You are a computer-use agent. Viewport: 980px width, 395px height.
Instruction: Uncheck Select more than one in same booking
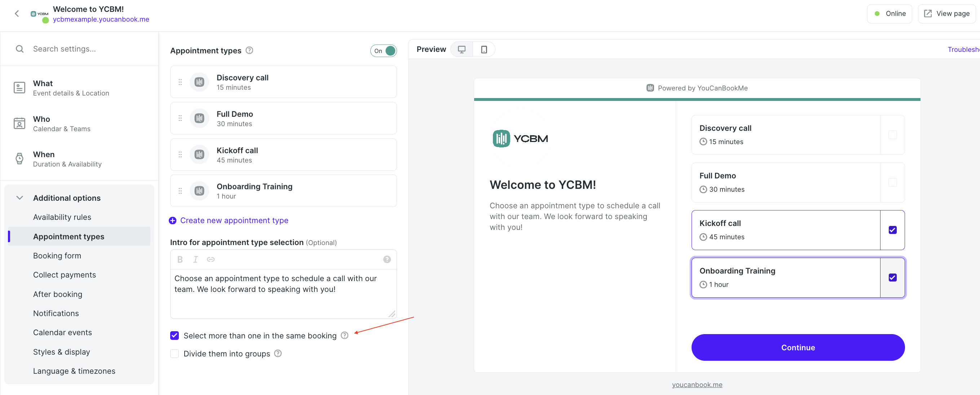[175, 336]
